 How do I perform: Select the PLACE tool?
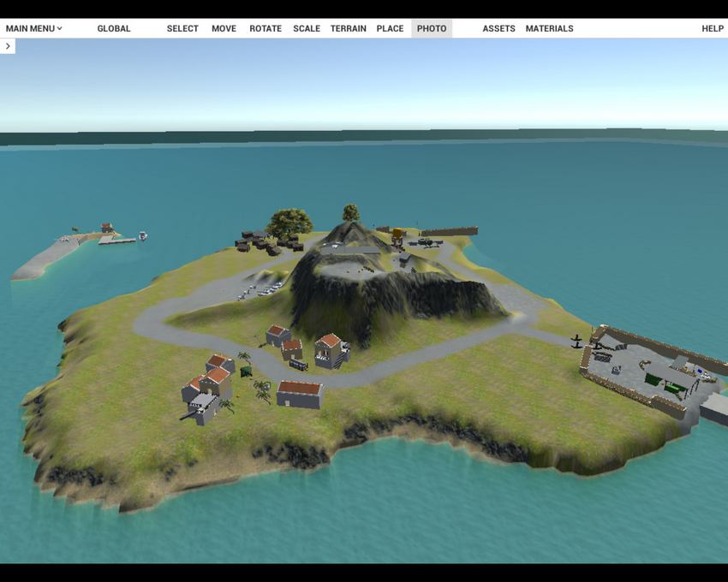click(390, 28)
